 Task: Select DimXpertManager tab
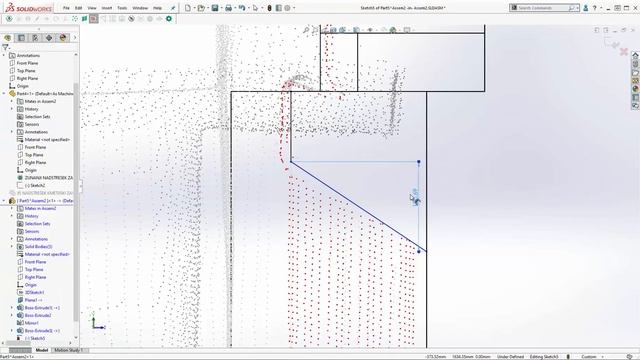click(x=49, y=38)
